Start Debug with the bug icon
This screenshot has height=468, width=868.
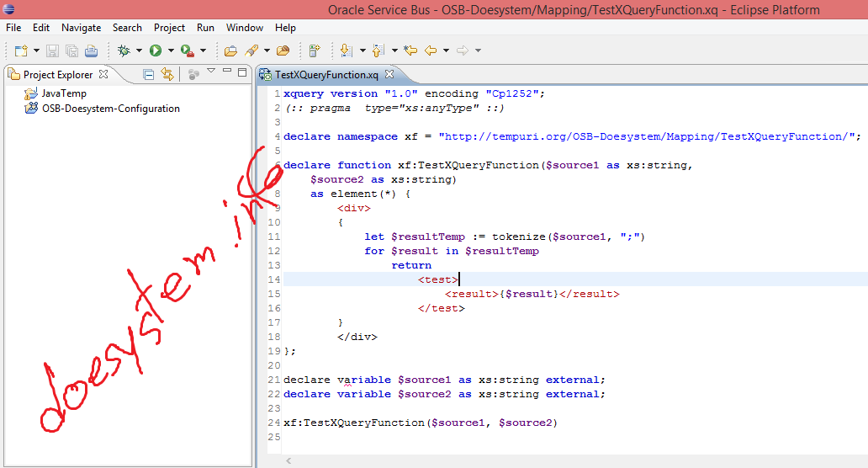tap(124, 51)
